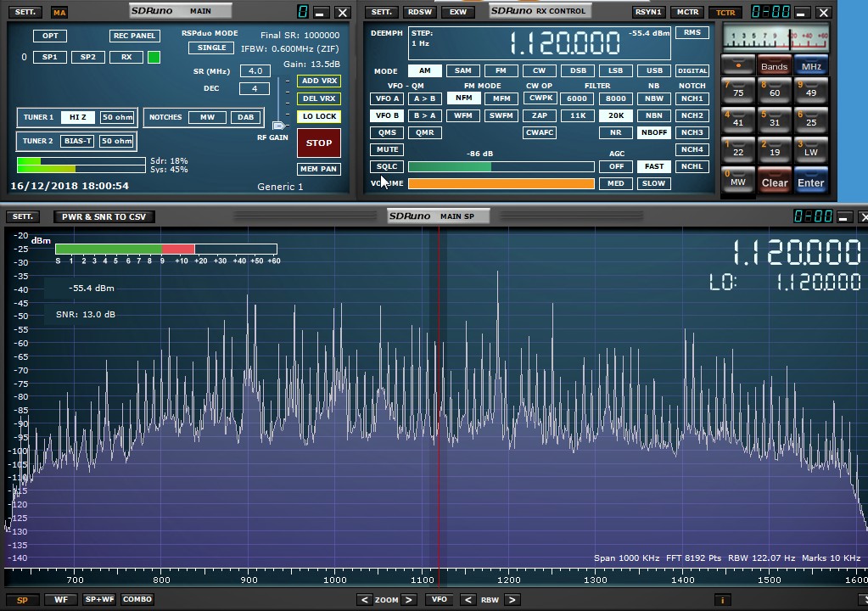The image size is (868, 611).
Task: Decrease RBW with left arrow
Action: tap(468, 600)
